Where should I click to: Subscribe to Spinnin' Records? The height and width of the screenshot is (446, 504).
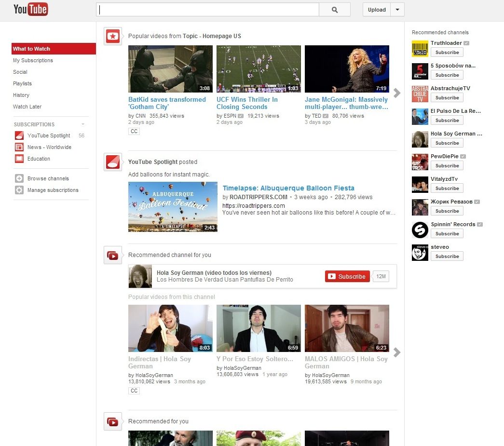click(447, 233)
